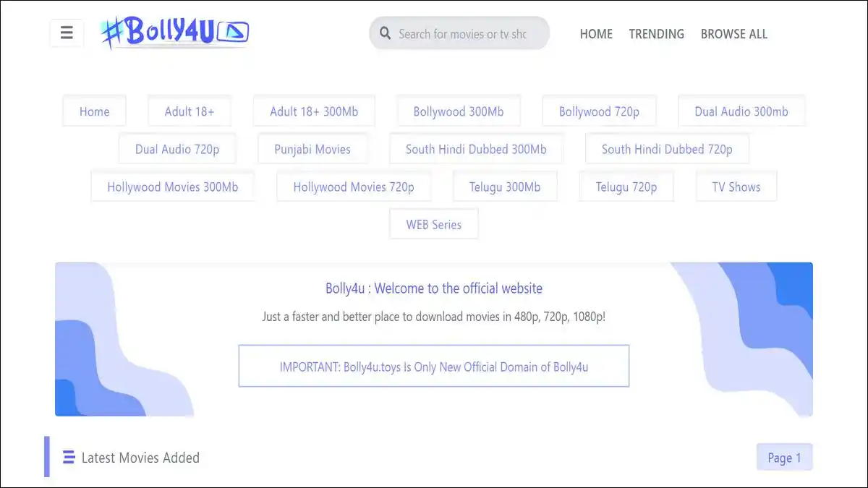Browse Hollywood Movies 300Mb
This screenshot has width=868, height=488.
pyautogui.click(x=173, y=187)
